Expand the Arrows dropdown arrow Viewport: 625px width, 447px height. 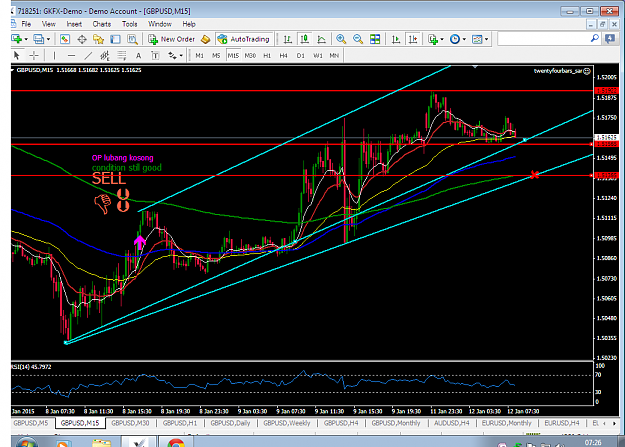181,55
